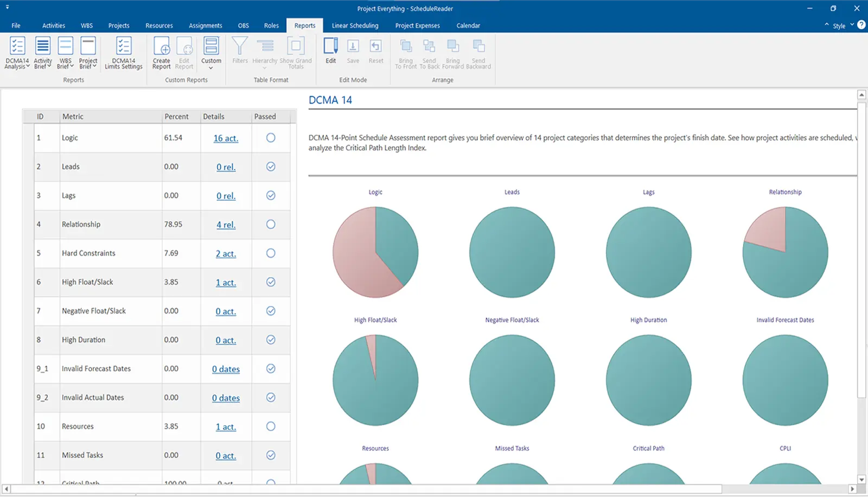Switch to the Linear Scheduling tab

355,26
